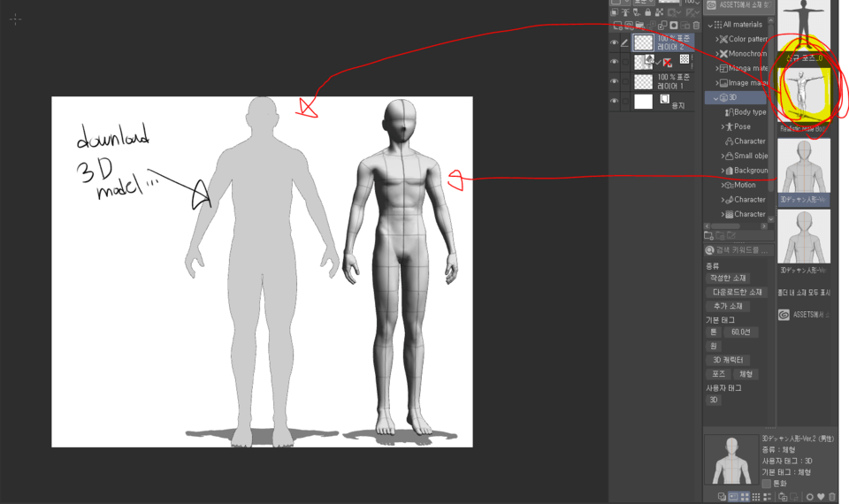Filter by 다운로드한 소재 tag

coord(737,292)
